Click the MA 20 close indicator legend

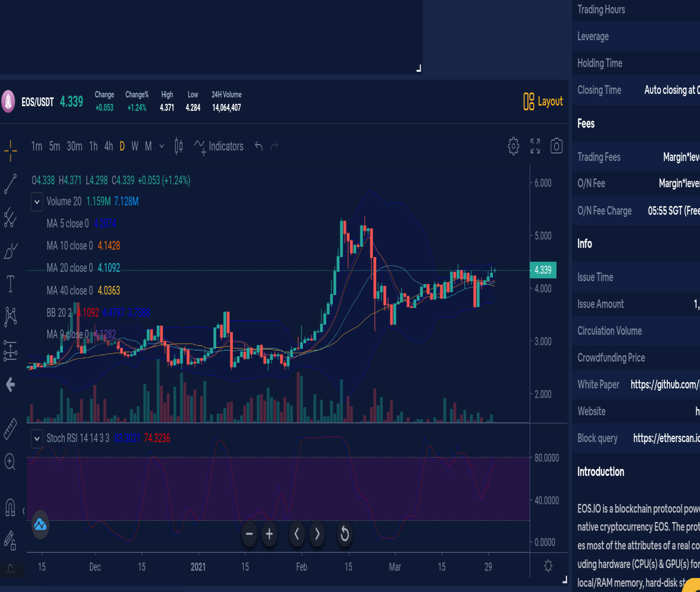(83, 268)
